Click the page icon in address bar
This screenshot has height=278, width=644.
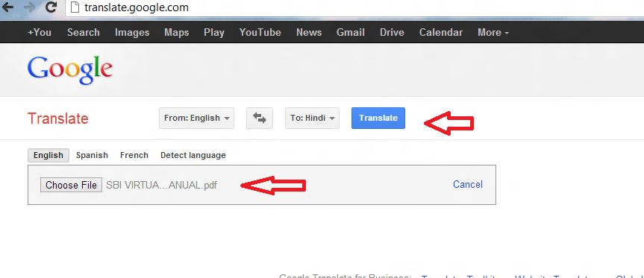tap(75, 7)
